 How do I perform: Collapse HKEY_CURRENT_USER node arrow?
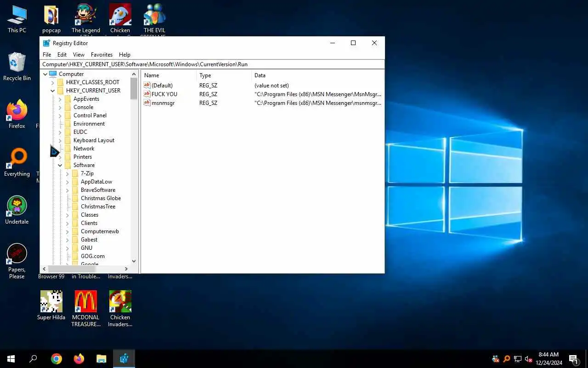(52, 91)
